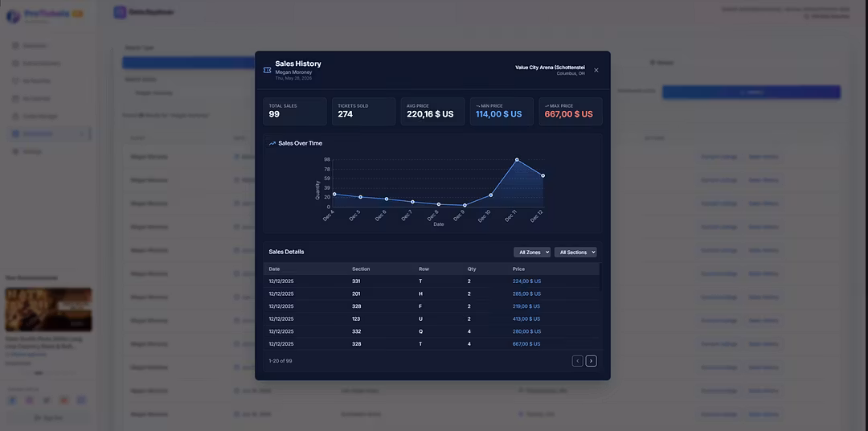The width and height of the screenshot is (868, 431).
Task: Expand the All Sections filter
Action: click(575, 252)
